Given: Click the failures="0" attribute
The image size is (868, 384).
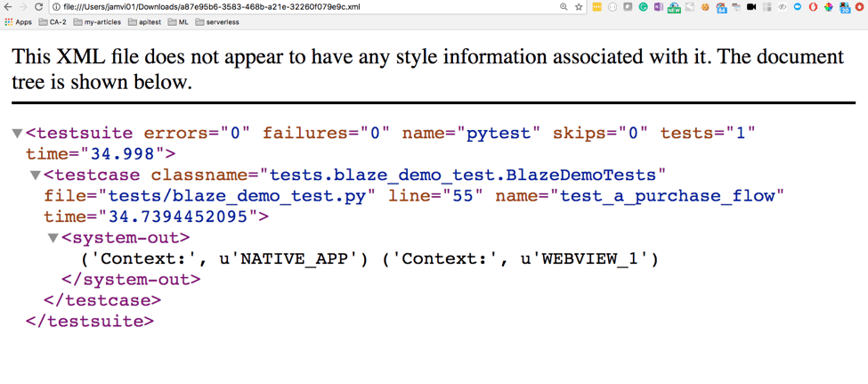Looking at the screenshot, I should [x=327, y=134].
